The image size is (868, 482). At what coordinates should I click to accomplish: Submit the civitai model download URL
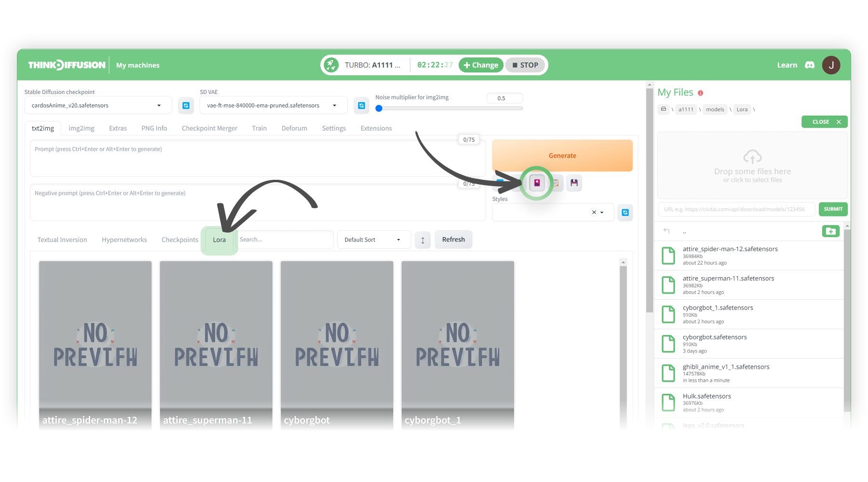pos(833,209)
